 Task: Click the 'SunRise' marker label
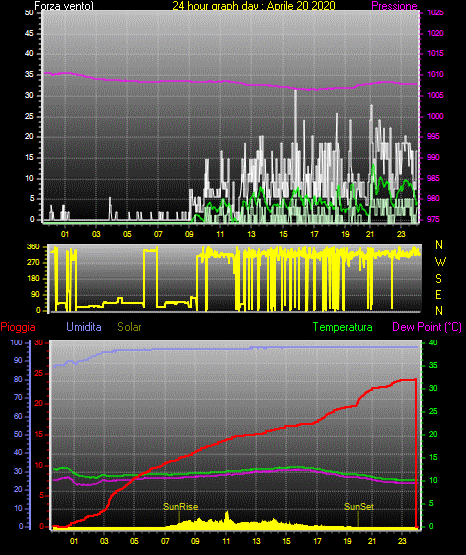180,507
